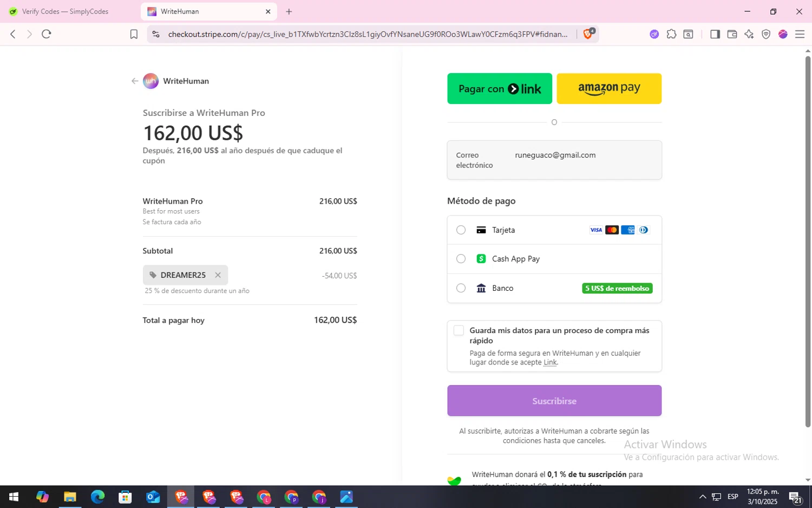Go back in browser history
This screenshot has height=508, width=812.
13,34
